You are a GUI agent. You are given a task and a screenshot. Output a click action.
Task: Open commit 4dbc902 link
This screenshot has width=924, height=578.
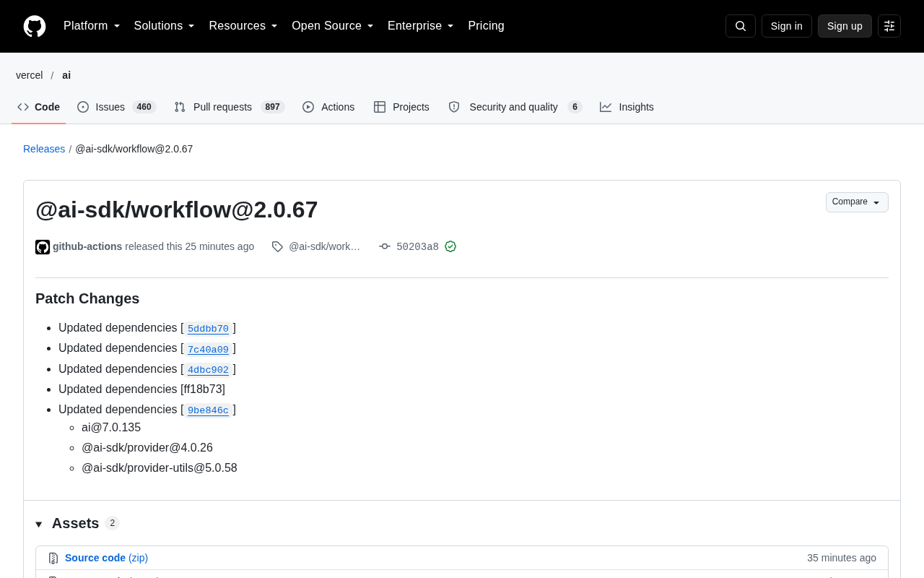(x=208, y=370)
